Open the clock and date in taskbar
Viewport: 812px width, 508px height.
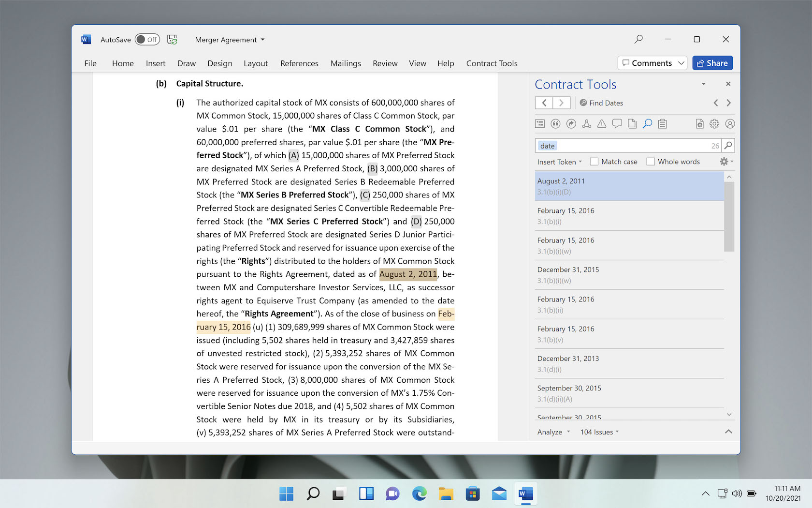783,493
